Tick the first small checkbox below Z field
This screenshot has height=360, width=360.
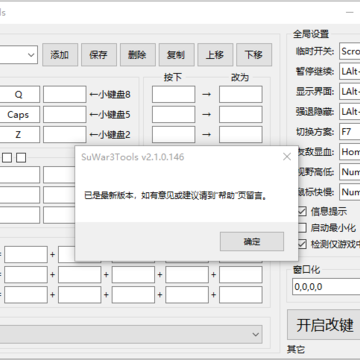7,158
